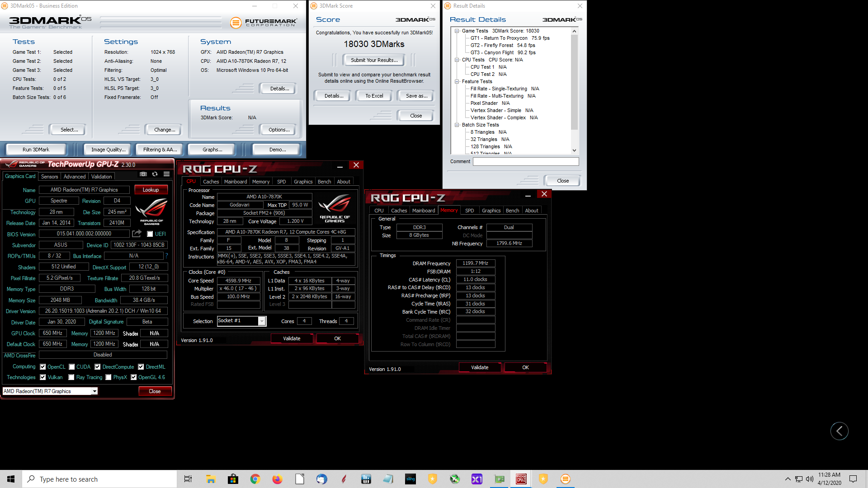Viewport: 868px width, 488px height.
Task: Click the GPU-Z refresh icon
Action: (x=155, y=174)
